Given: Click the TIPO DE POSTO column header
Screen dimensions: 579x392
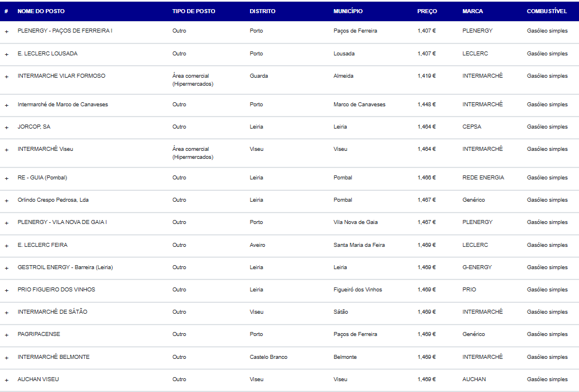Looking at the screenshot, I should point(192,11).
